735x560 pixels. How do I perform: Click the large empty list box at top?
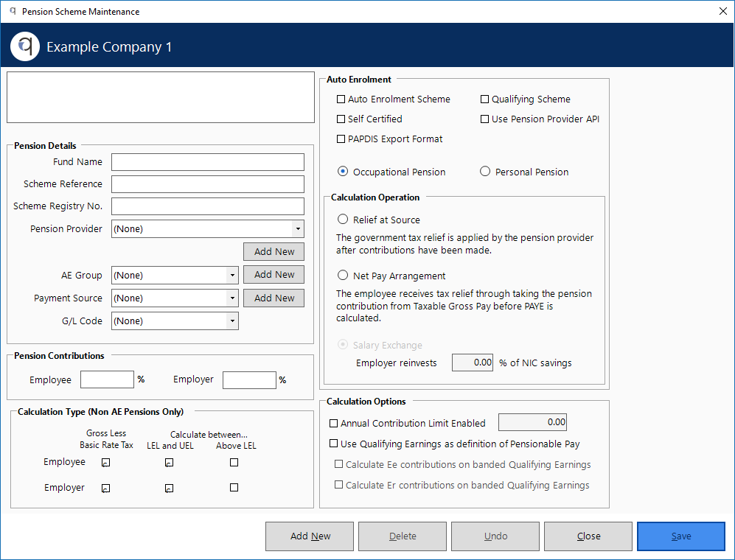161,97
